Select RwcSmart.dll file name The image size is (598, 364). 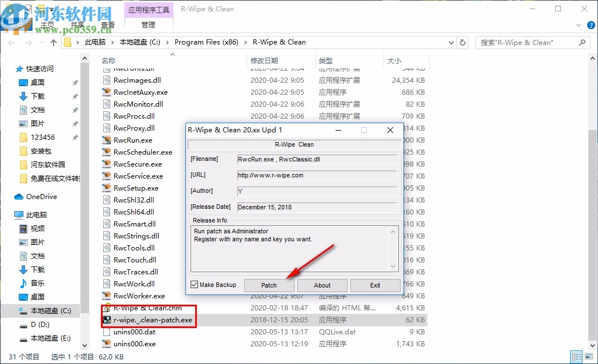coord(135,224)
